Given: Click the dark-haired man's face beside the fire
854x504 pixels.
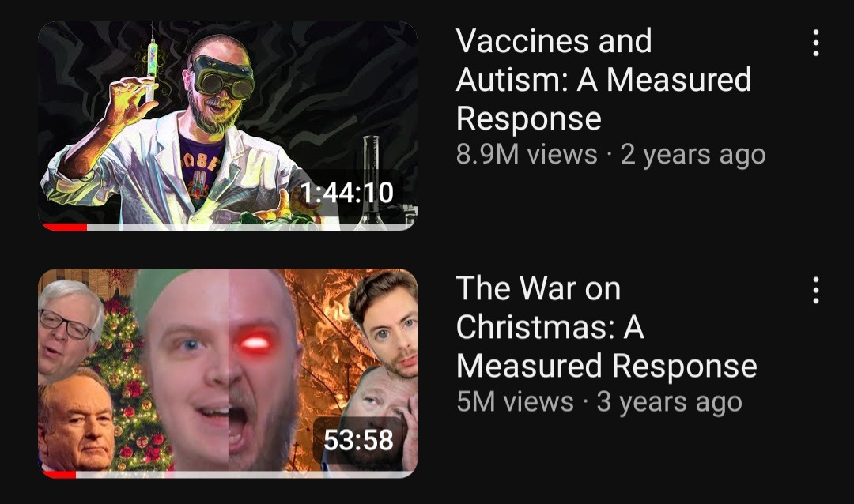Looking at the screenshot, I should [385, 326].
